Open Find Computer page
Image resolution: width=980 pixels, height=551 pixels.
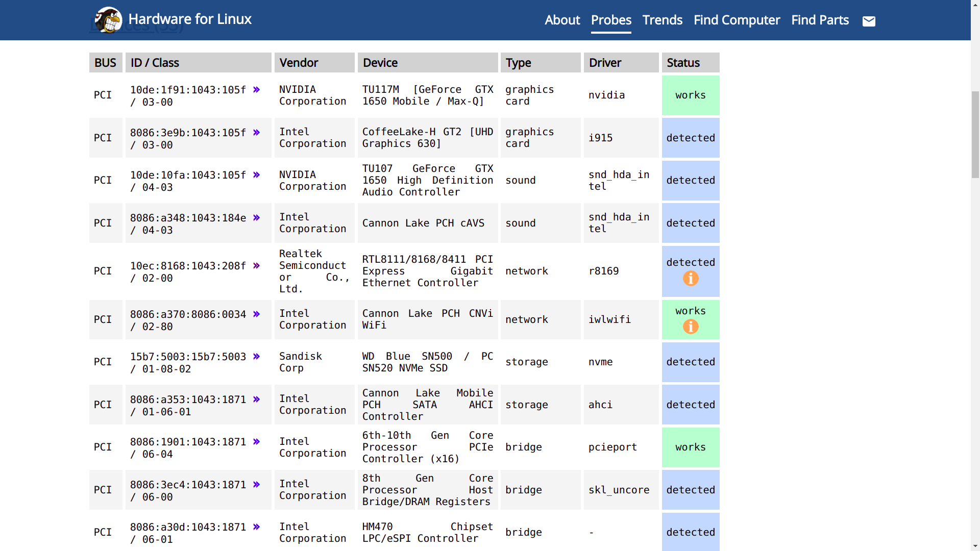[737, 20]
